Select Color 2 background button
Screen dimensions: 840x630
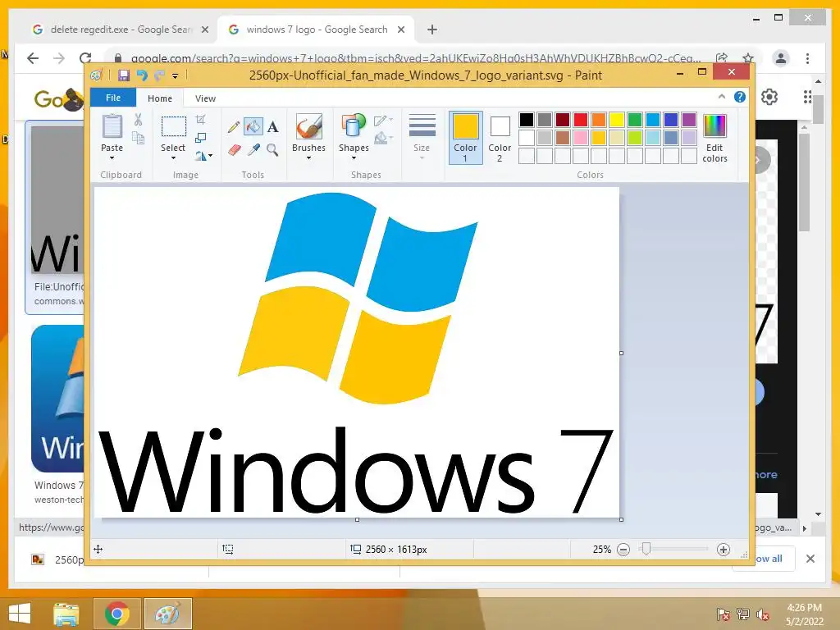(x=500, y=138)
